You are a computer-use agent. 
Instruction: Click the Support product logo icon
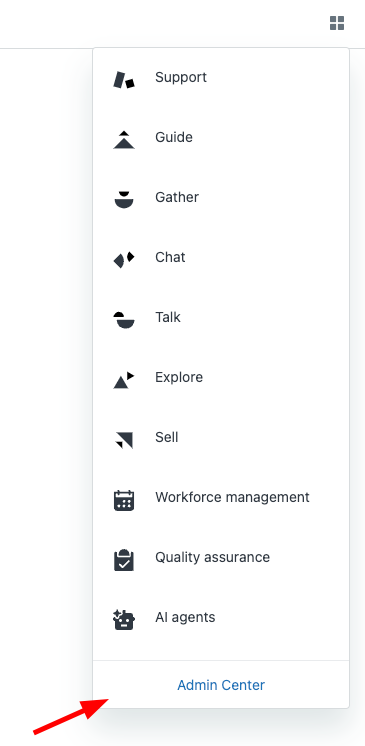(x=124, y=80)
